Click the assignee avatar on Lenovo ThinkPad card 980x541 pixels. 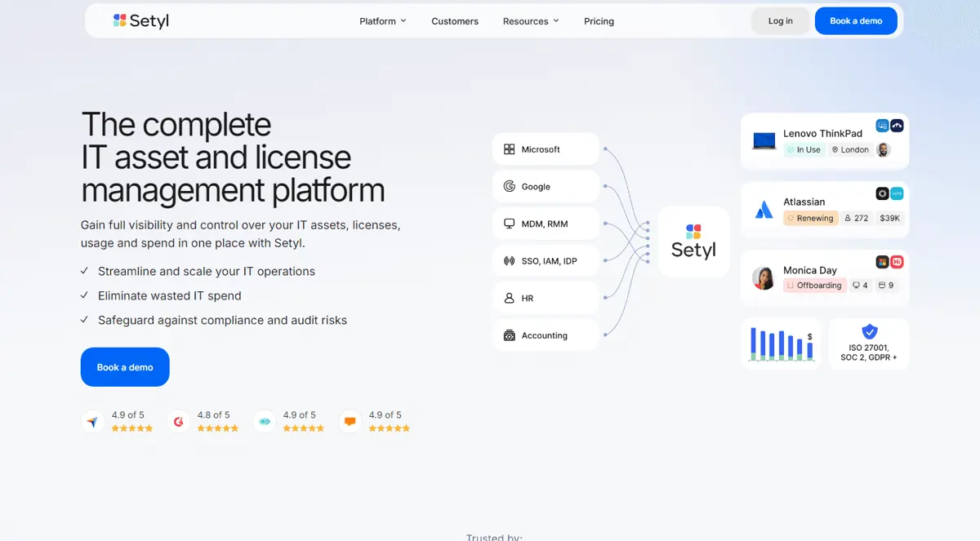883,150
